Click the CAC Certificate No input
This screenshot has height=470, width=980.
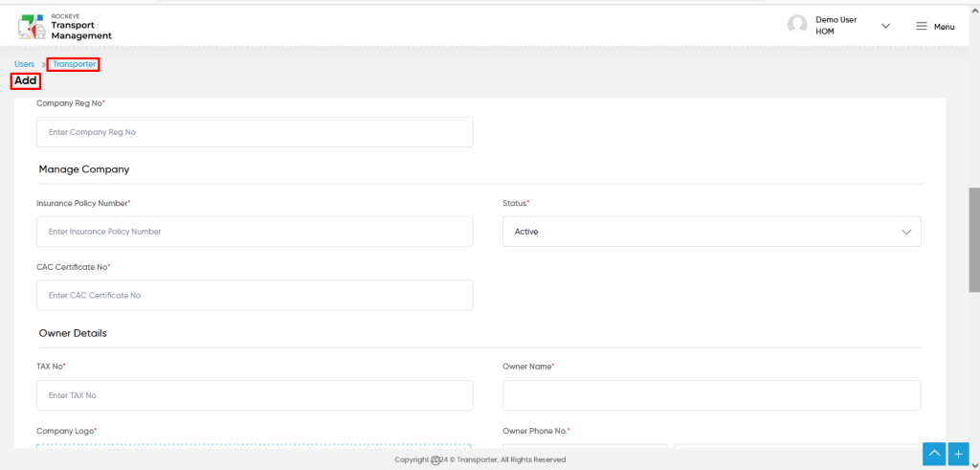(x=255, y=295)
